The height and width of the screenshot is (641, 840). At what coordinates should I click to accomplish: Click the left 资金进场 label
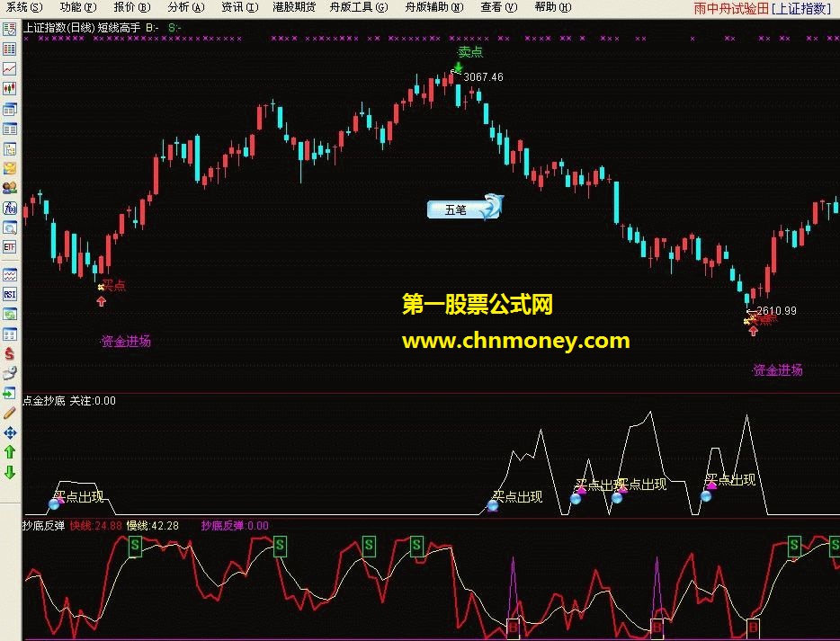tap(126, 341)
